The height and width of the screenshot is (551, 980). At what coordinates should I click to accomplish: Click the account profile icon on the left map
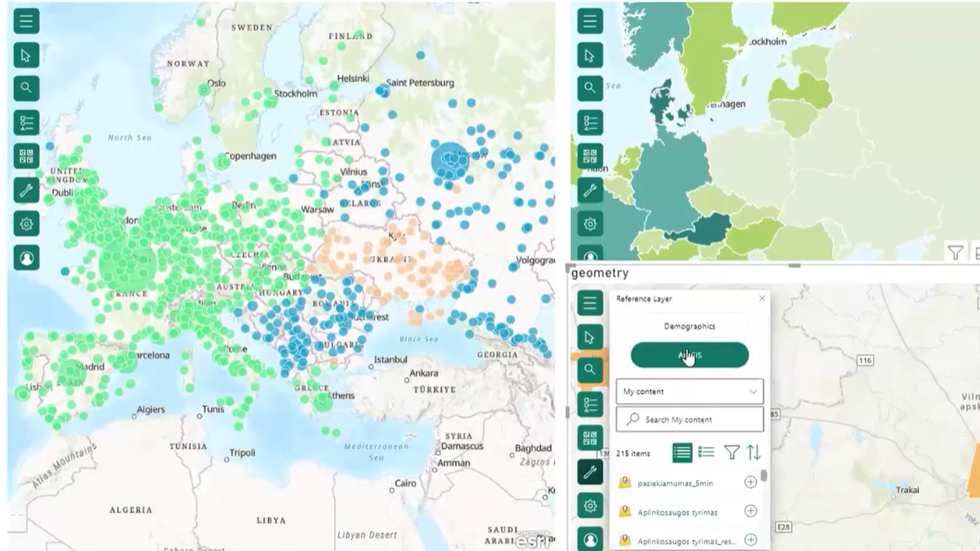tap(26, 258)
